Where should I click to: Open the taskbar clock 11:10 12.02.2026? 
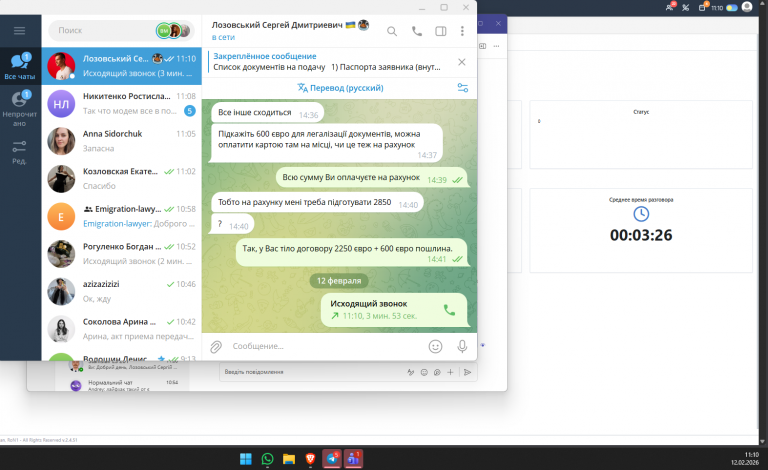coord(745,459)
